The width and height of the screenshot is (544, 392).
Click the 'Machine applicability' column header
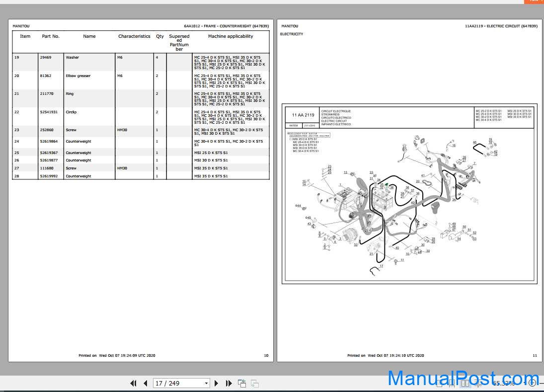[x=231, y=36]
